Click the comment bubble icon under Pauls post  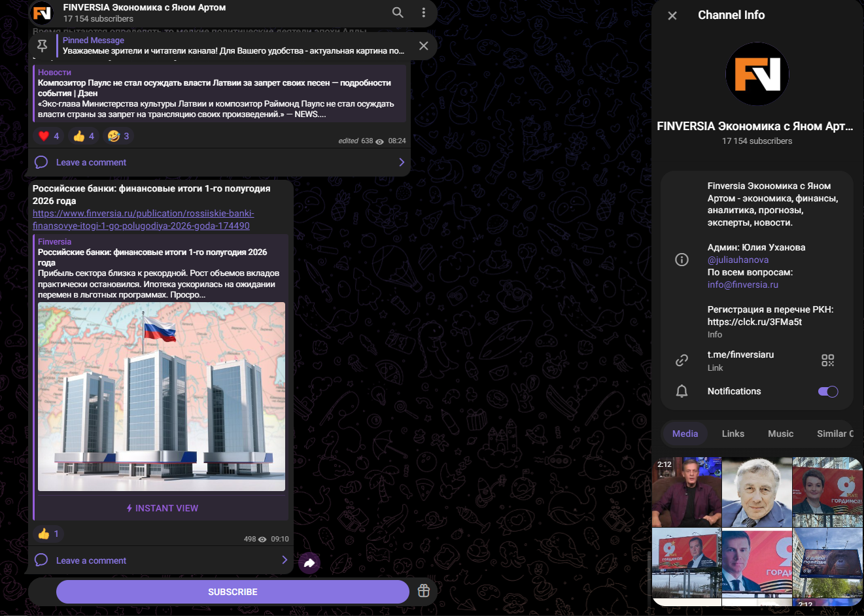pyautogui.click(x=41, y=162)
